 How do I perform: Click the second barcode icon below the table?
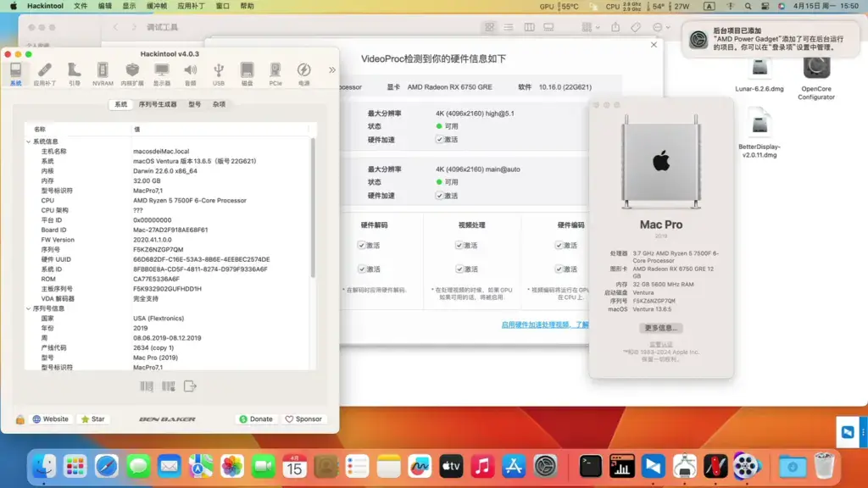tap(169, 386)
